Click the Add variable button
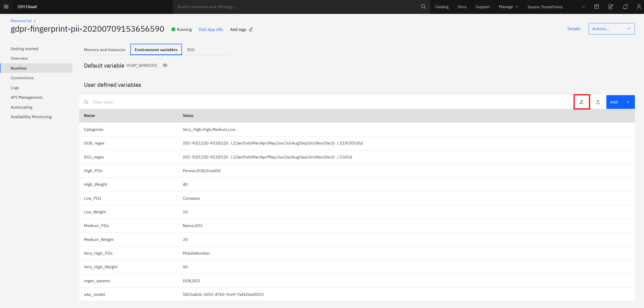644x308 pixels. tap(620, 102)
